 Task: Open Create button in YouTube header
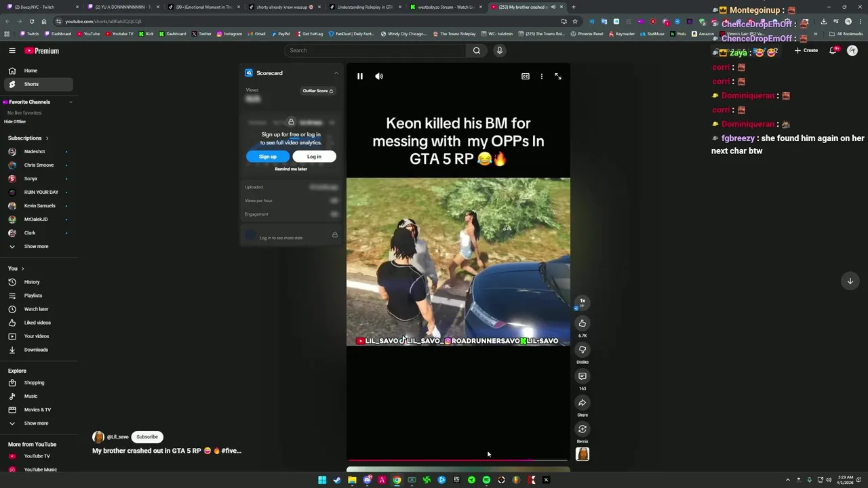click(x=806, y=50)
